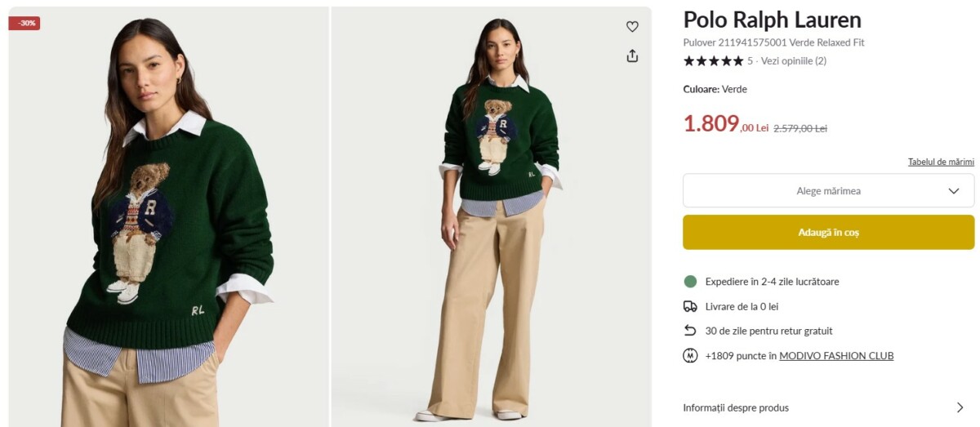Open the 'MODIVO FASHION CLUB' link
Screen dimensions: 980x427
pos(836,356)
